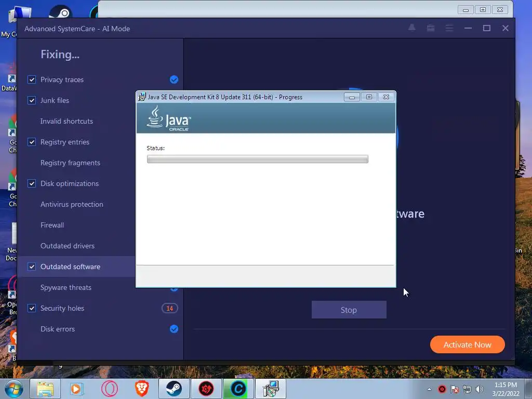Click the Steam desktop shortcut icon
Screen dimensions: 532x399
tap(61, 11)
